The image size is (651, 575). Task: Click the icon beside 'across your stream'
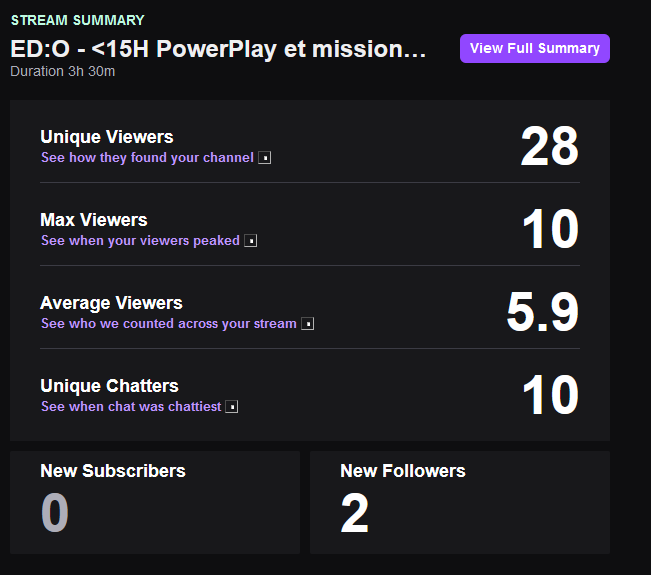(307, 324)
